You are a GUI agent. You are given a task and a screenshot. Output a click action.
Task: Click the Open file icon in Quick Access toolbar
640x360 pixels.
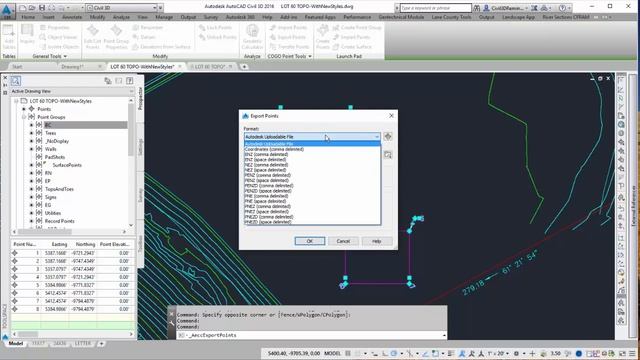[32, 8]
